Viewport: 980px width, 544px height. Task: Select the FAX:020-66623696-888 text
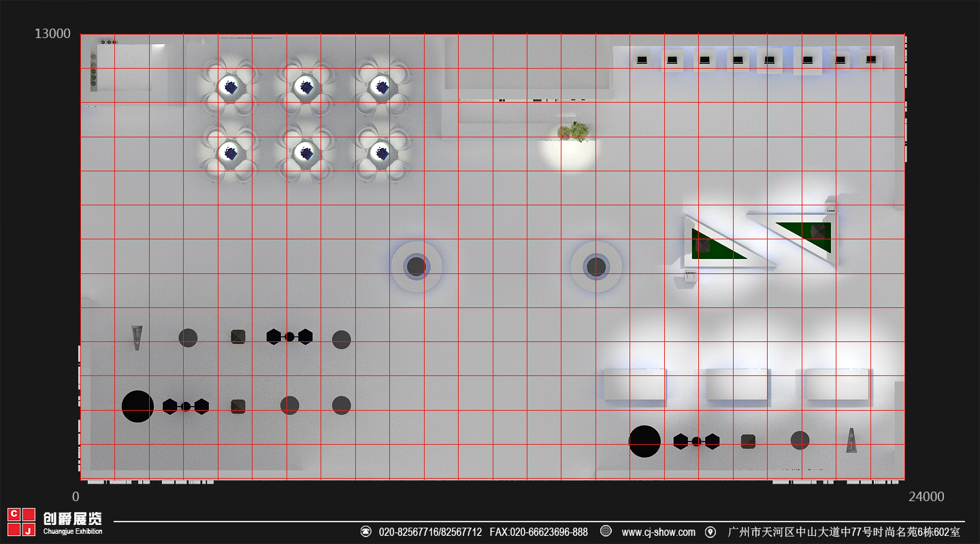(538, 532)
